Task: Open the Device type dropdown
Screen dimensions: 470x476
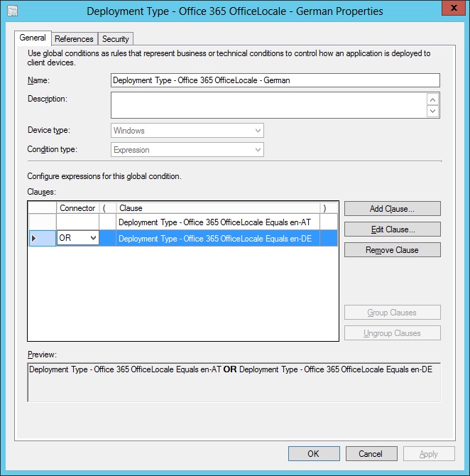Action: [187, 131]
